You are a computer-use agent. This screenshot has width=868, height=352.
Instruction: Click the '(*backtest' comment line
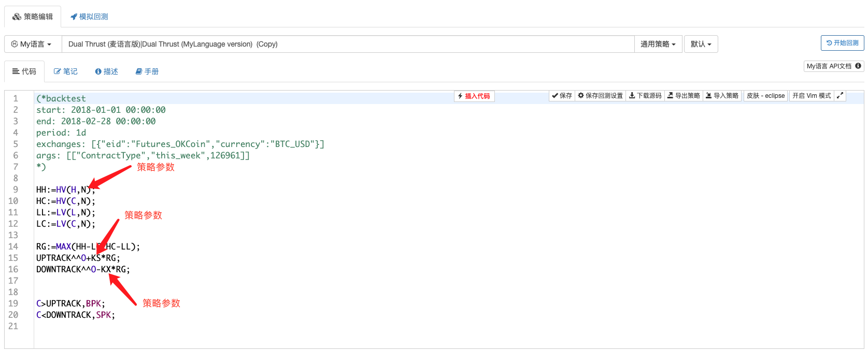point(61,98)
